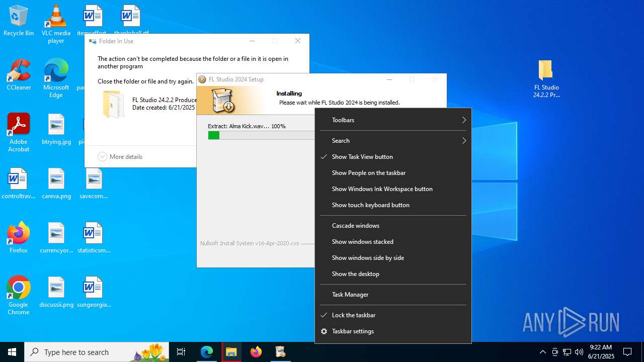Select Show windows side by side
This screenshot has height=362, width=644.
click(393, 258)
